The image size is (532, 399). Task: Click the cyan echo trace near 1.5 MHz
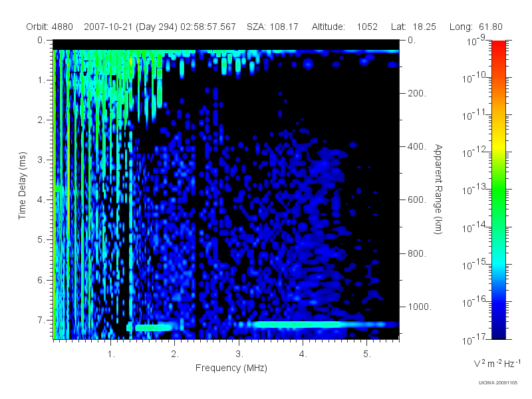[x=154, y=327]
